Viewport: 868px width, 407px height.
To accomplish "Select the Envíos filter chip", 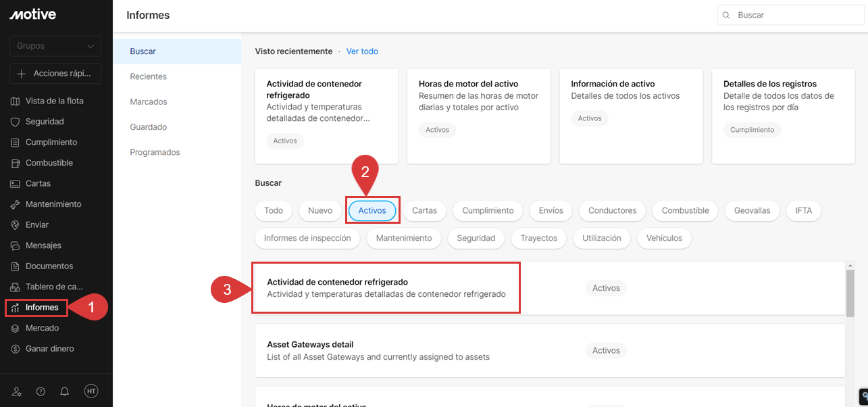I will click(551, 211).
